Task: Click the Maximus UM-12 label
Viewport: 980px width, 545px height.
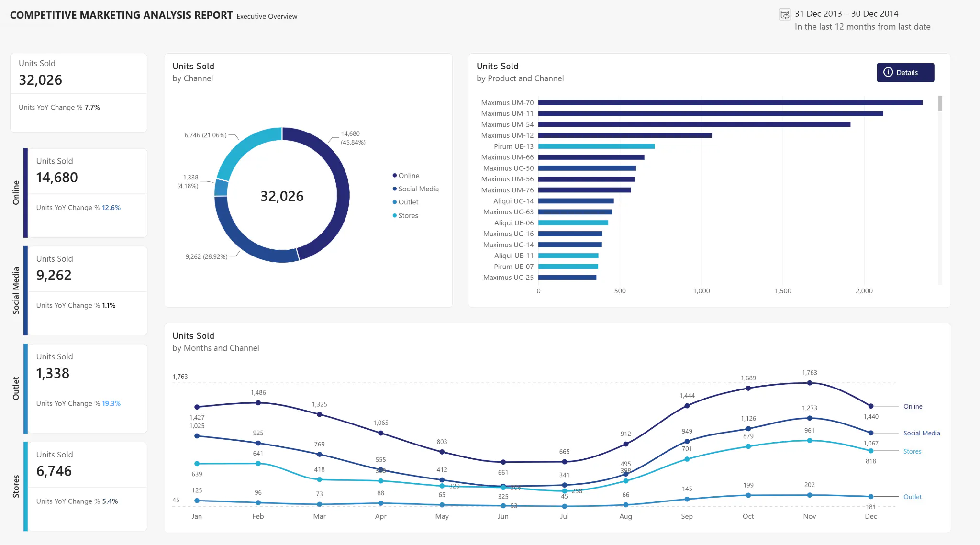Action: [x=507, y=135]
